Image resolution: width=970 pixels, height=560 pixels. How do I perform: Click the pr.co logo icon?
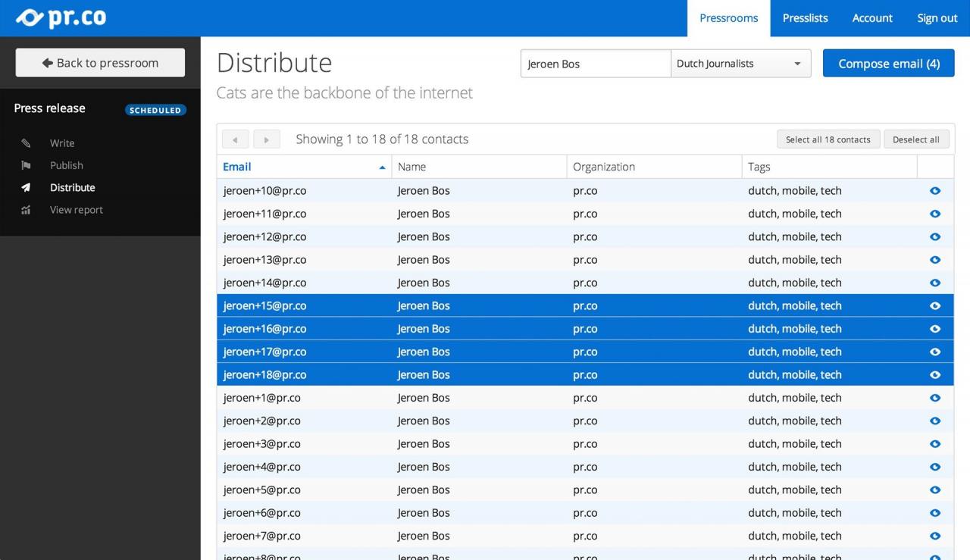(30, 17)
